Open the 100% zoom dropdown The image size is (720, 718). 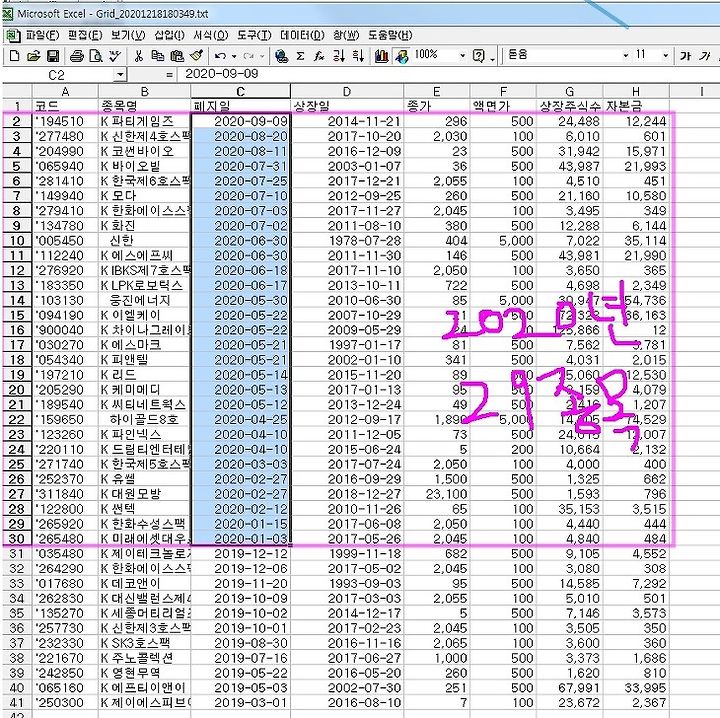pos(462,56)
